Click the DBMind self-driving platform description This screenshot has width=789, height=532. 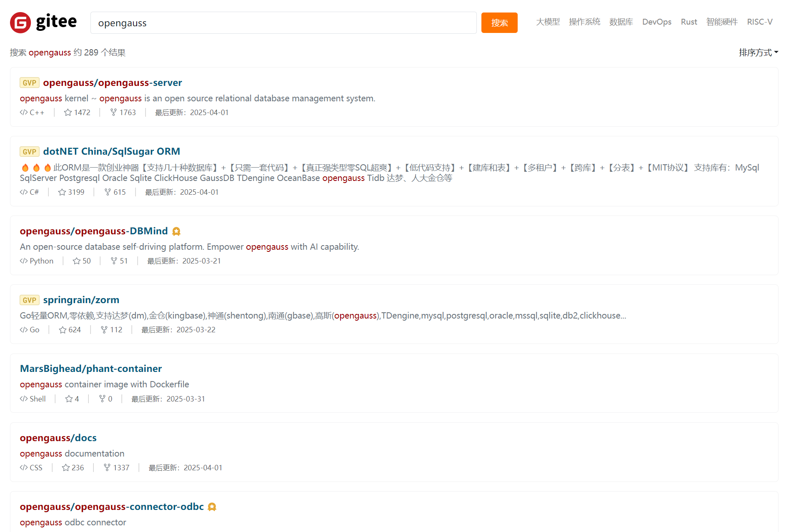pyautogui.click(x=190, y=247)
